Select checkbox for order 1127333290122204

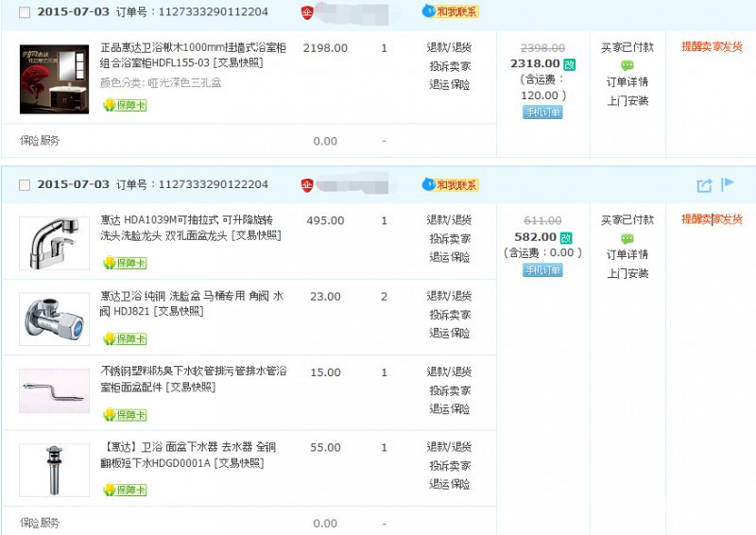coord(25,184)
